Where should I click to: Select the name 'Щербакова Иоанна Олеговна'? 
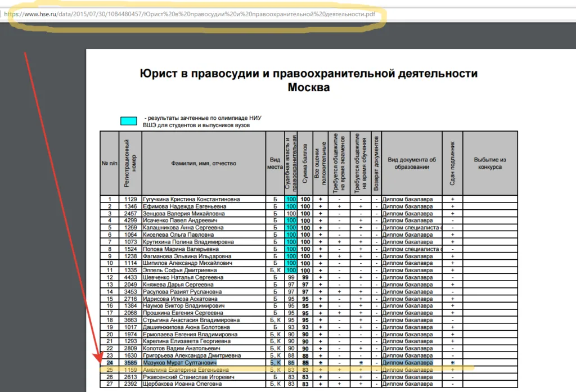[182, 384]
